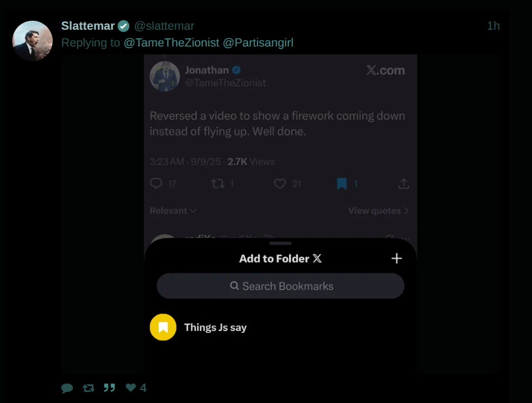532x403 pixels.
Task: Open the @TameTheZionist mention link
Action: (x=171, y=43)
